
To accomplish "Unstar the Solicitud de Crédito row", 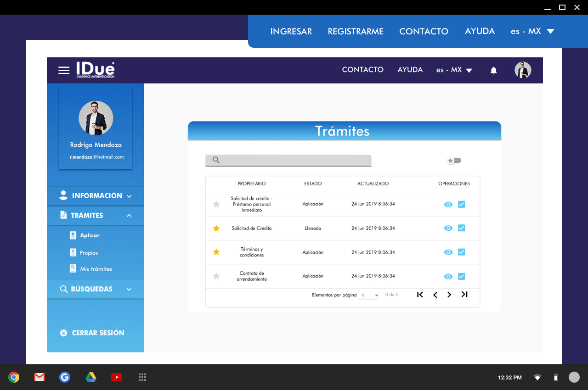I will pos(216,228).
